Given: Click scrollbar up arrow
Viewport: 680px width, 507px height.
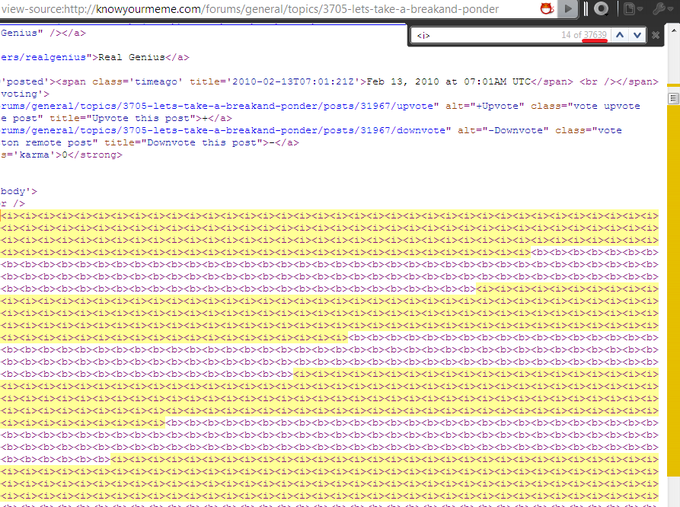Looking at the screenshot, I should [x=674, y=30].
